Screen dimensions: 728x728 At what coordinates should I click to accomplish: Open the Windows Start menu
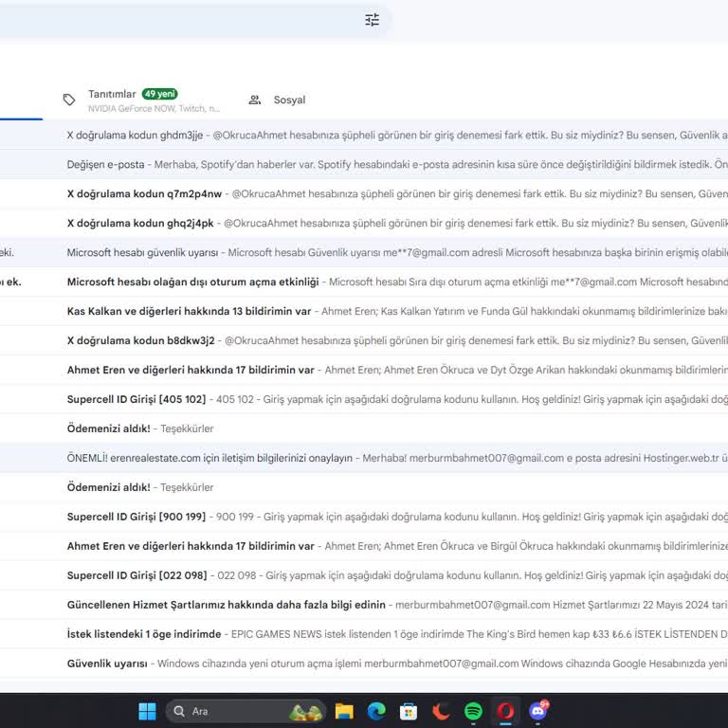click(x=147, y=711)
